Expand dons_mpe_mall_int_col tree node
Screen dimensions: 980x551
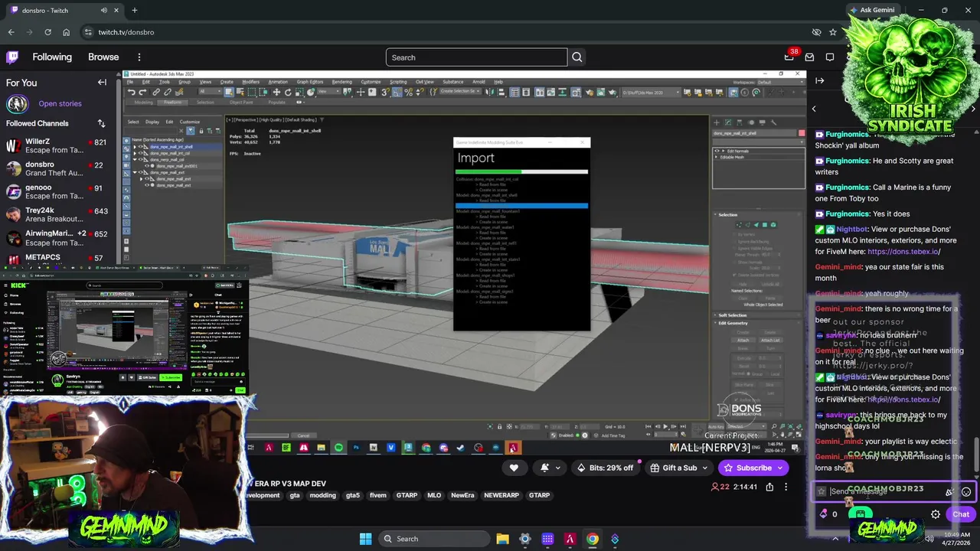[x=136, y=153]
